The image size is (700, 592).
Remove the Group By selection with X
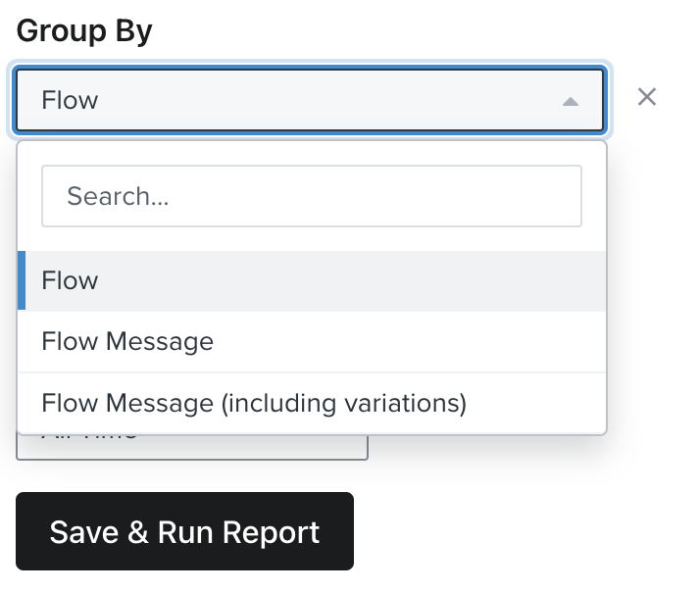point(647,97)
